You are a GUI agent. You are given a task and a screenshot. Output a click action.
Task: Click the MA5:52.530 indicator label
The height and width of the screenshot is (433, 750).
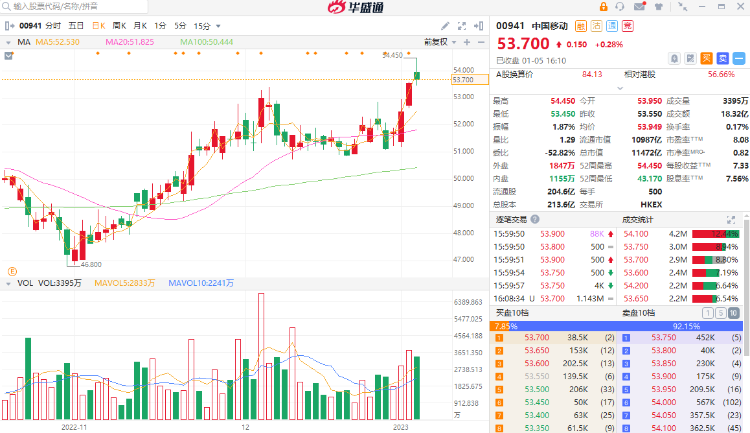[x=57, y=42]
